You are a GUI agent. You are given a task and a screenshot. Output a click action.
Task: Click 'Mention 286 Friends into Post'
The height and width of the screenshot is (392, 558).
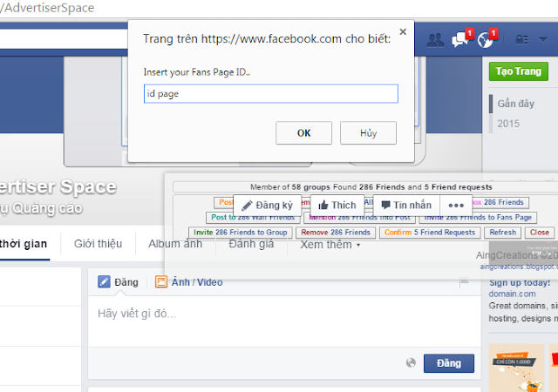tap(359, 218)
